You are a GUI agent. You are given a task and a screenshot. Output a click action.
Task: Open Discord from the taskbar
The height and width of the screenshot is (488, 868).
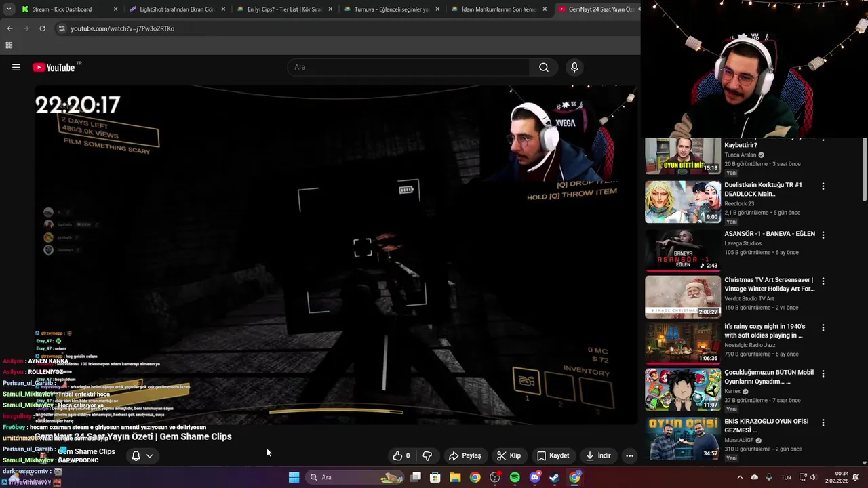(534, 477)
